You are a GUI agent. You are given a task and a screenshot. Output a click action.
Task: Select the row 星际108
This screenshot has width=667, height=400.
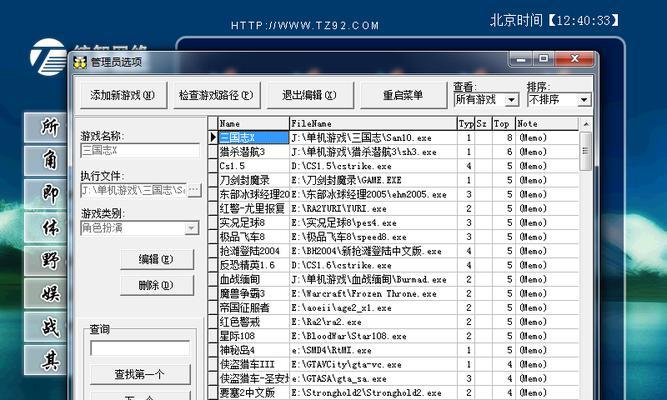pos(393,336)
